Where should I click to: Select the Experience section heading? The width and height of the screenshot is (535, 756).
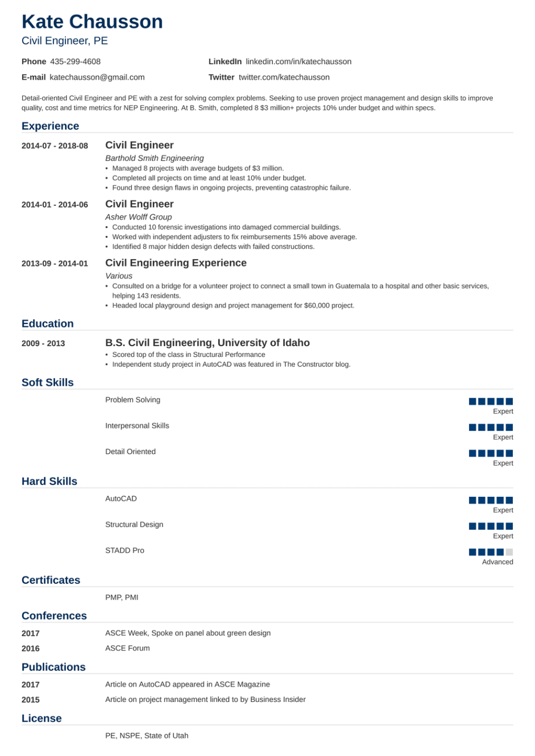50,126
